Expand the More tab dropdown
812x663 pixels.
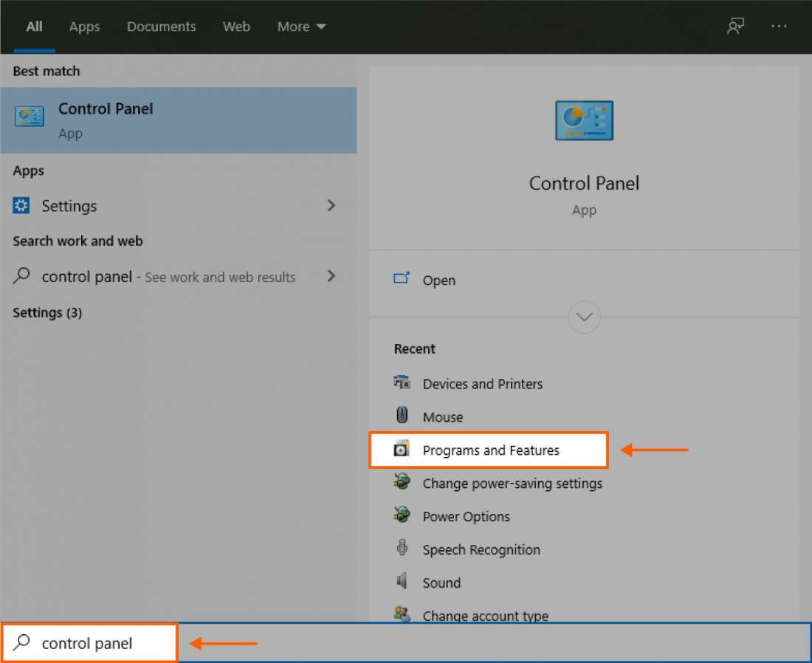pyautogui.click(x=300, y=27)
